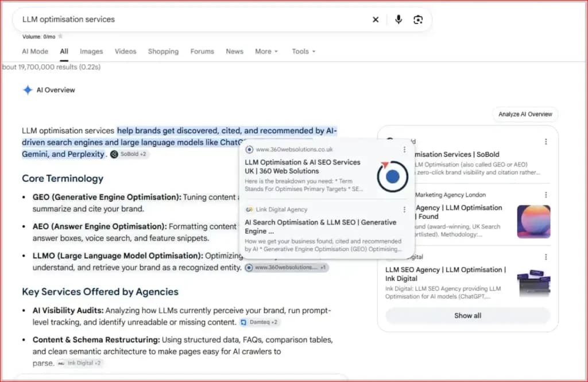The height and width of the screenshot is (382, 588).
Task: Expand the More search filters dropdown
Action: (x=266, y=51)
